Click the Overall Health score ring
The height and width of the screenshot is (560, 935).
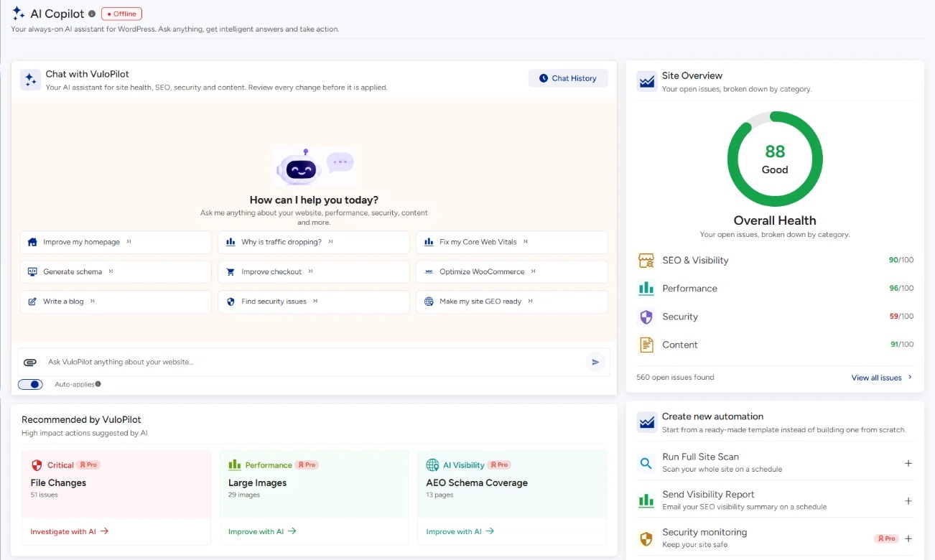(775, 159)
